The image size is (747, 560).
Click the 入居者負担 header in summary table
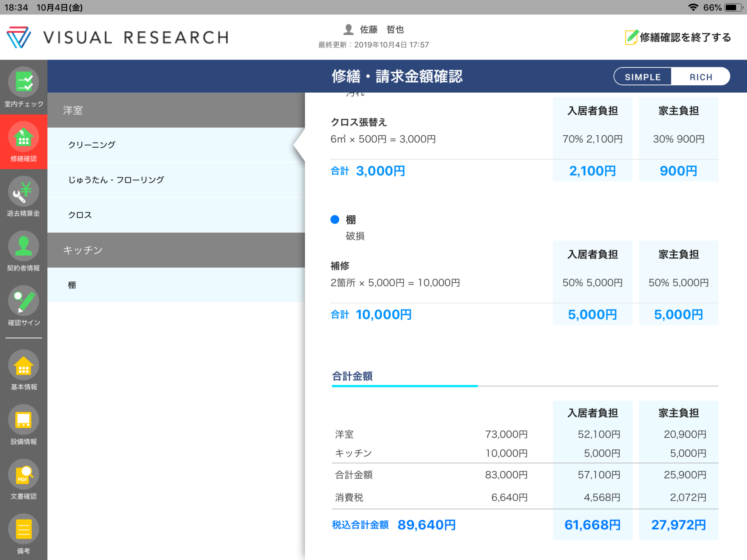(593, 413)
